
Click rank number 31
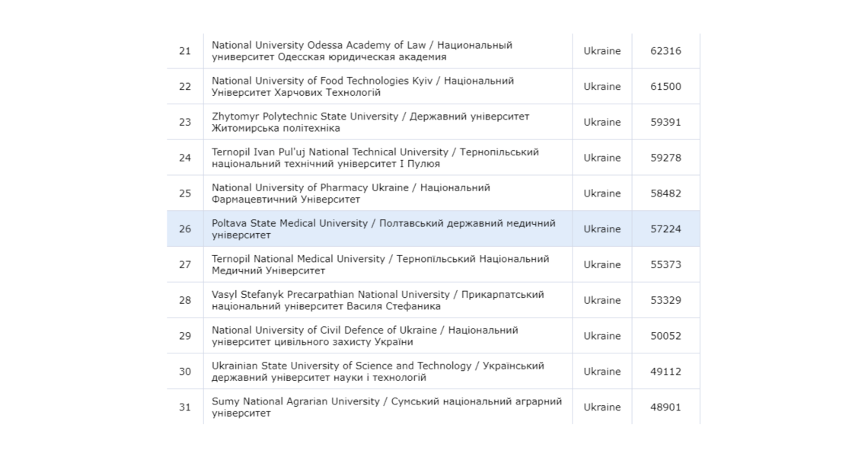tap(185, 407)
